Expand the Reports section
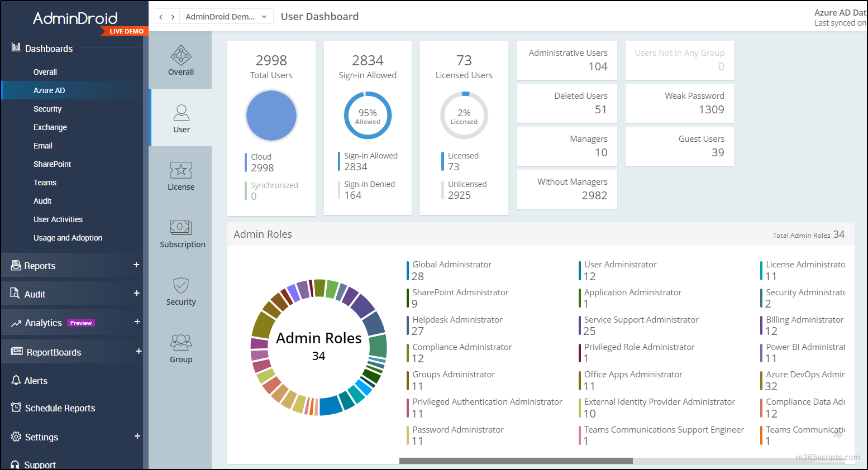 [136, 265]
